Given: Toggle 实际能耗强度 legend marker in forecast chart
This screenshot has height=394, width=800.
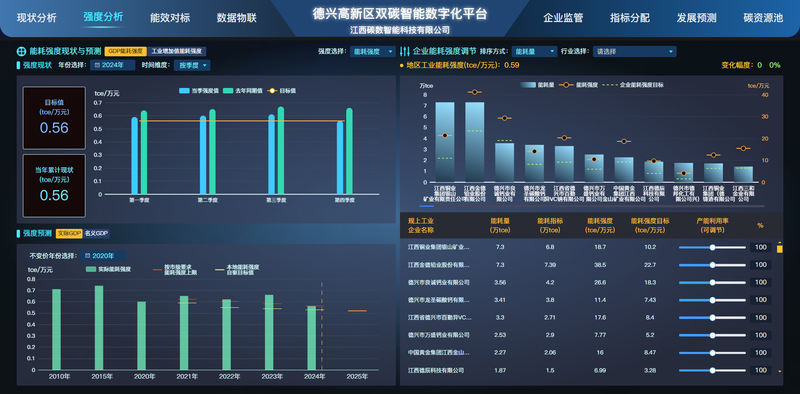Looking at the screenshot, I should click(91, 269).
